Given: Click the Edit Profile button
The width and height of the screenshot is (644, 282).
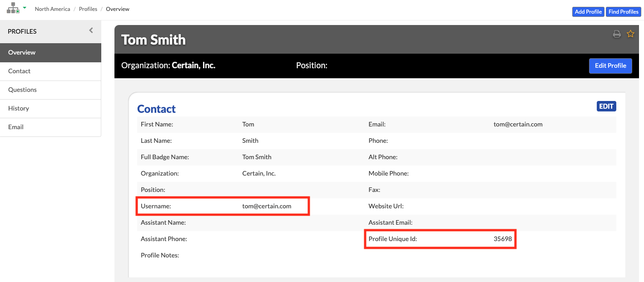Looking at the screenshot, I should coord(610,65).
